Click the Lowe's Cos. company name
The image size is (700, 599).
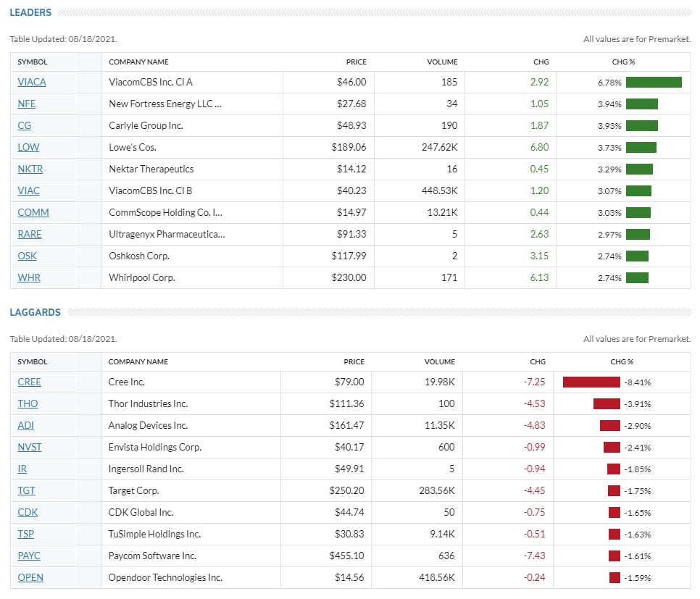133,147
